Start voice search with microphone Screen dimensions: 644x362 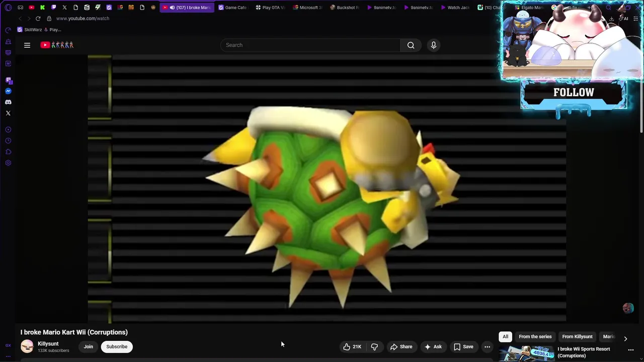coord(434,45)
